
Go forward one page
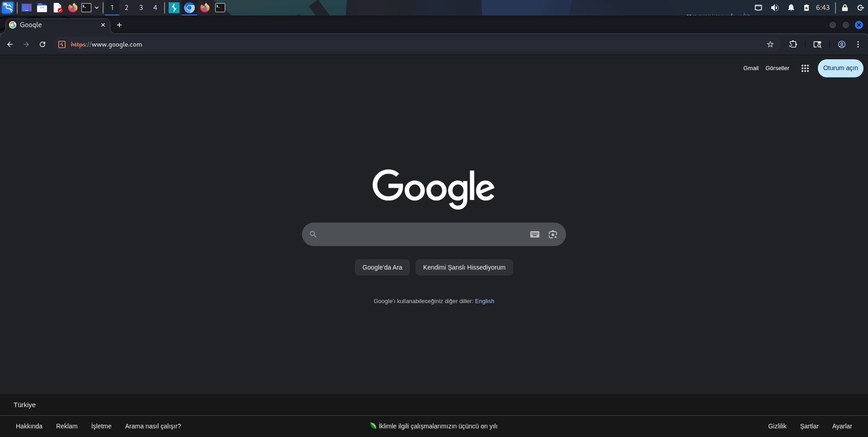(x=26, y=44)
